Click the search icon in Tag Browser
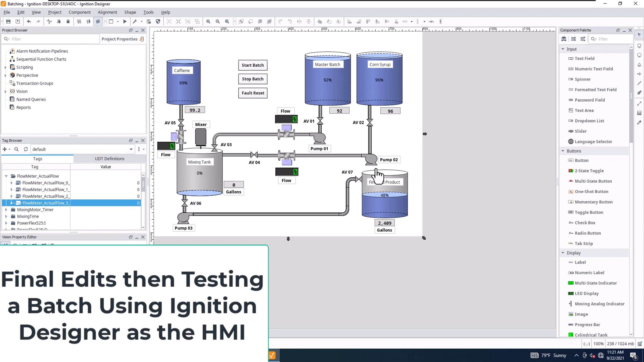 pos(16,149)
